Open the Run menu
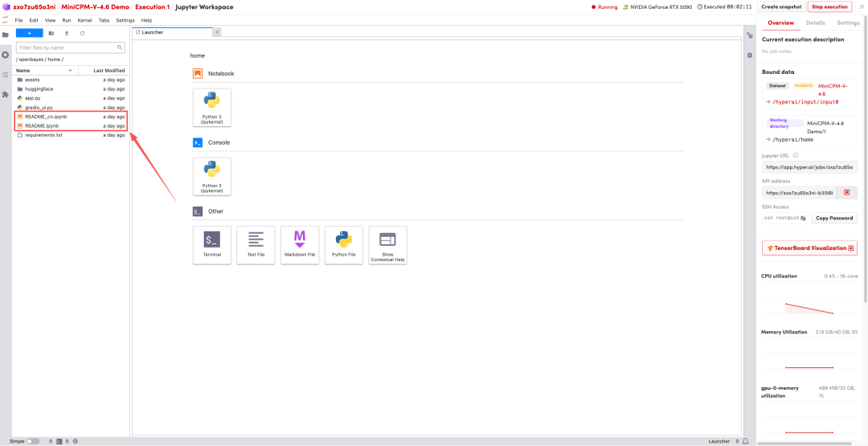Screen dimensions: 868x446 67,20
